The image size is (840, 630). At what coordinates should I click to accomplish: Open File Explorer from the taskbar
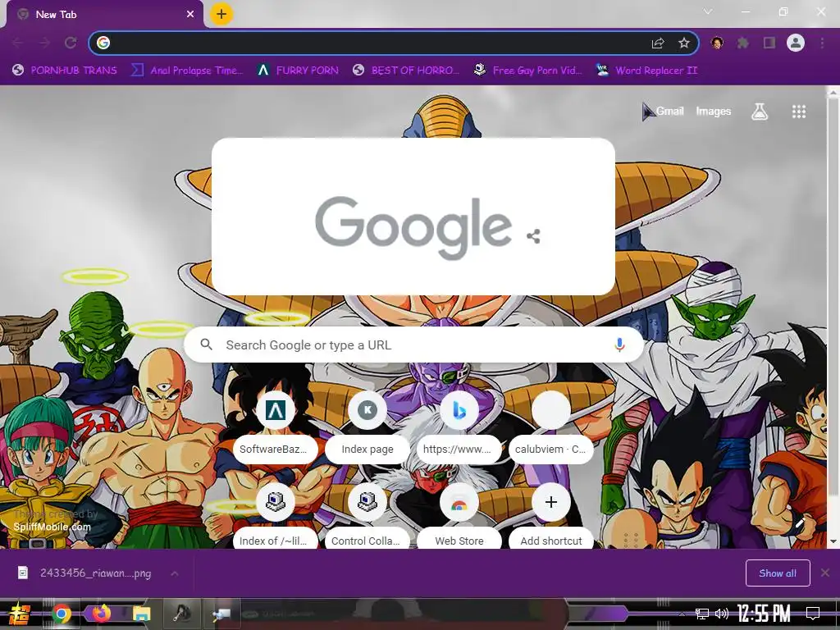(x=141, y=614)
